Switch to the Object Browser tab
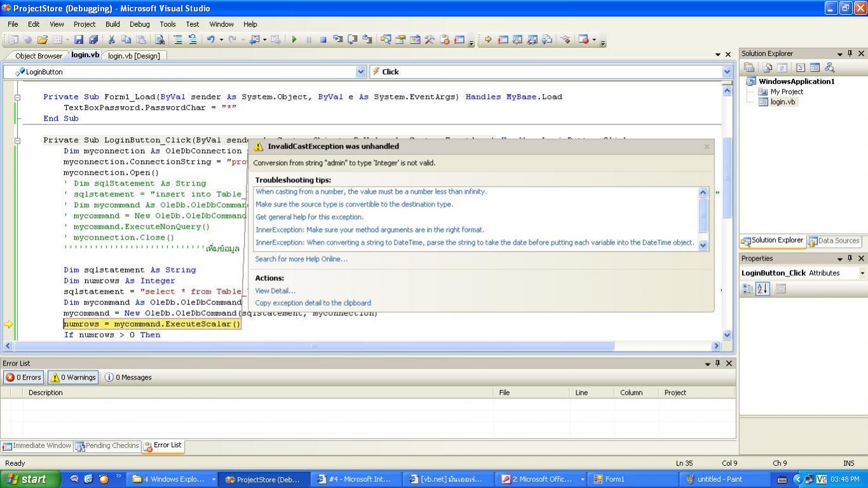The height and width of the screenshot is (488, 868). (x=38, y=56)
